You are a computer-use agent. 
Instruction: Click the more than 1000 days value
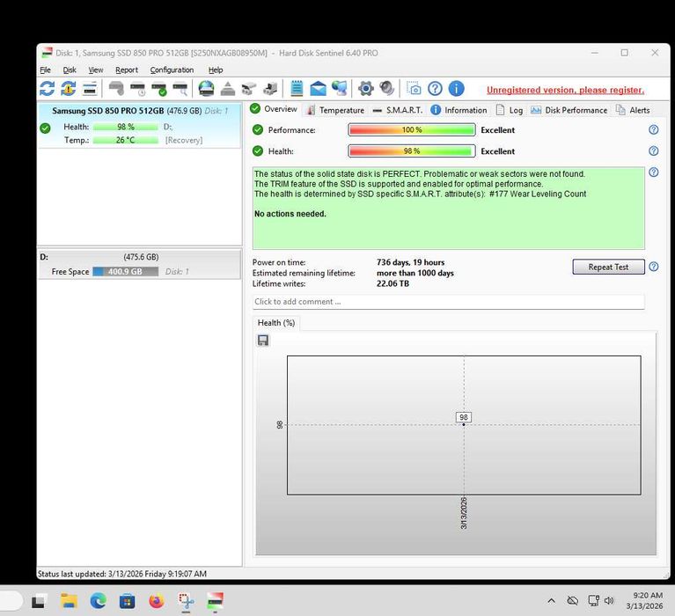point(415,273)
